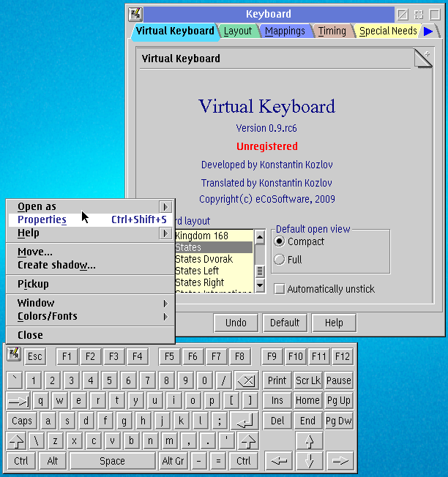Screen dimensions: 448x477
Task: Click the restore button in Keyboard title bar
Action: point(419,15)
